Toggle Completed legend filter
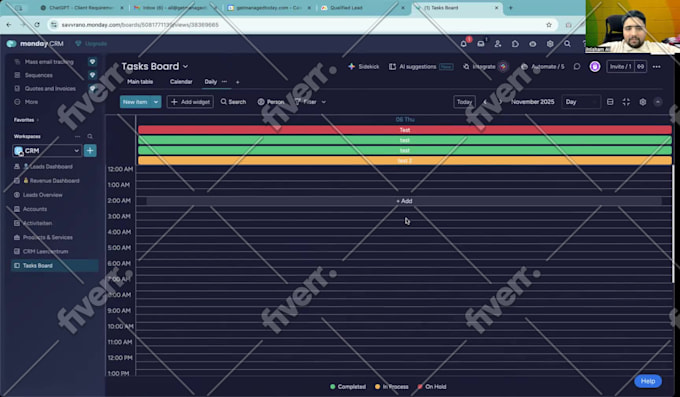The width and height of the screenshot is (680, 397). point(348,387)
